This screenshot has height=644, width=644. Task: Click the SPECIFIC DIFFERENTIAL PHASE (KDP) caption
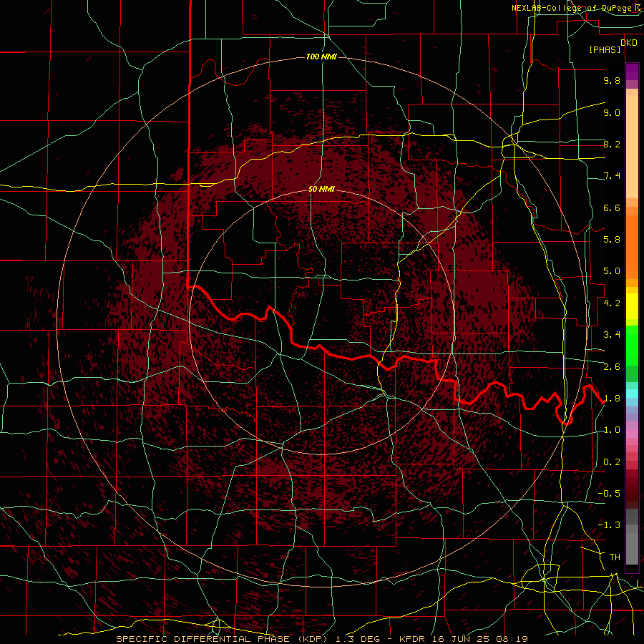coord(223,639)
